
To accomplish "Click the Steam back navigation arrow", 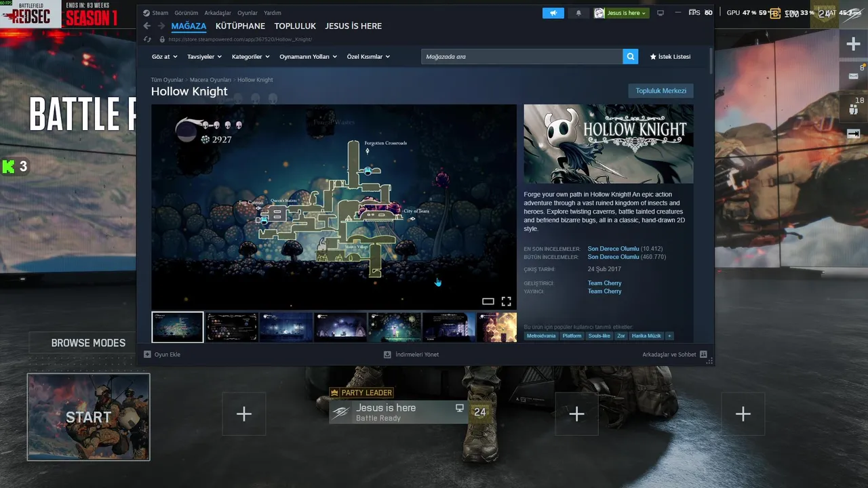I will coord(147,26).
